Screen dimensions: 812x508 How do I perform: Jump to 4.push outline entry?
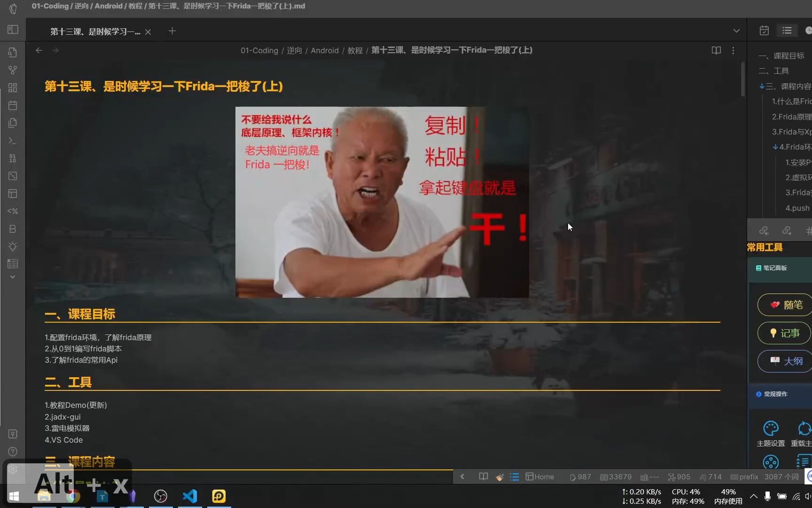click(797, 208)
